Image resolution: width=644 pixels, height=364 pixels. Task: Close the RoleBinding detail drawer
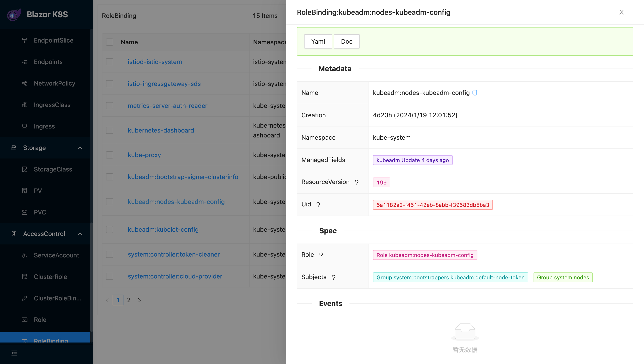click(621, 12)
